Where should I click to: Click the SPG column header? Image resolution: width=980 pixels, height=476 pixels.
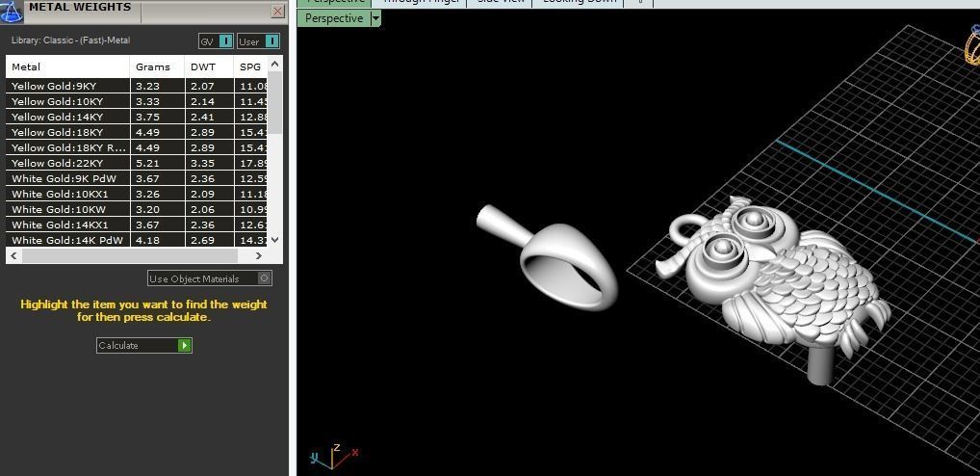coord(250,66)
